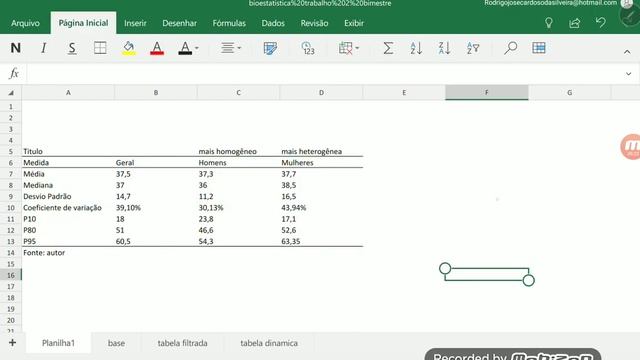The height and width of the screenshot is (360, 640).
Task: Open the sort and filter tool
Action: pos(473,48)
